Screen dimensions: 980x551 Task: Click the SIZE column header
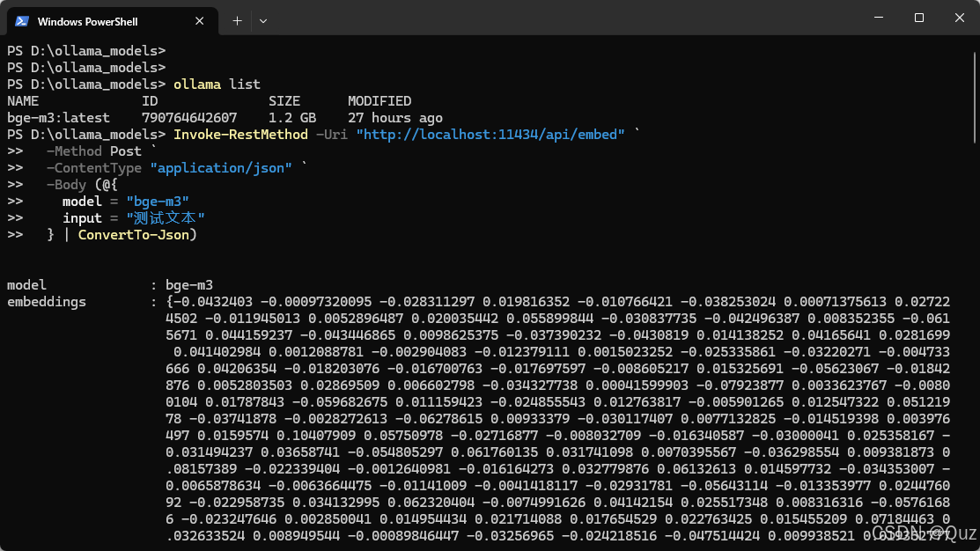[284, 101]
